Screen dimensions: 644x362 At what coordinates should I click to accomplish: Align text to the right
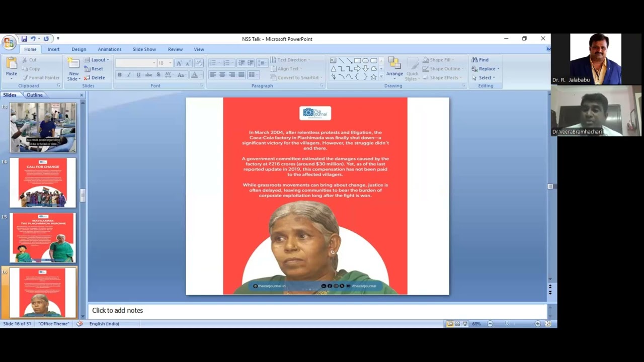232,75
